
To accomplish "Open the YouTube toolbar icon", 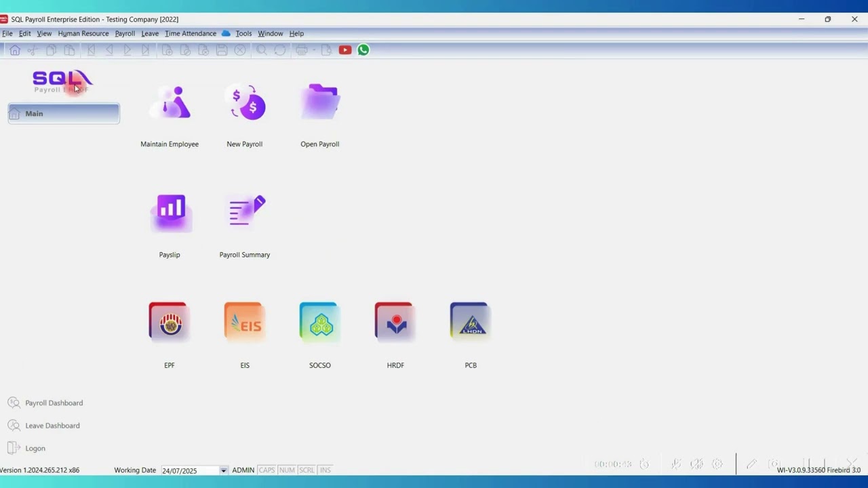I will pyautogui.click(x=345, y=50).
